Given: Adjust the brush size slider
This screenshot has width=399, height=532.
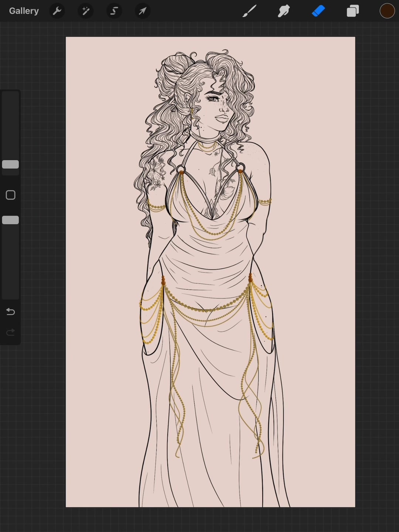Looking at the screenshot, I should [10, 164].
